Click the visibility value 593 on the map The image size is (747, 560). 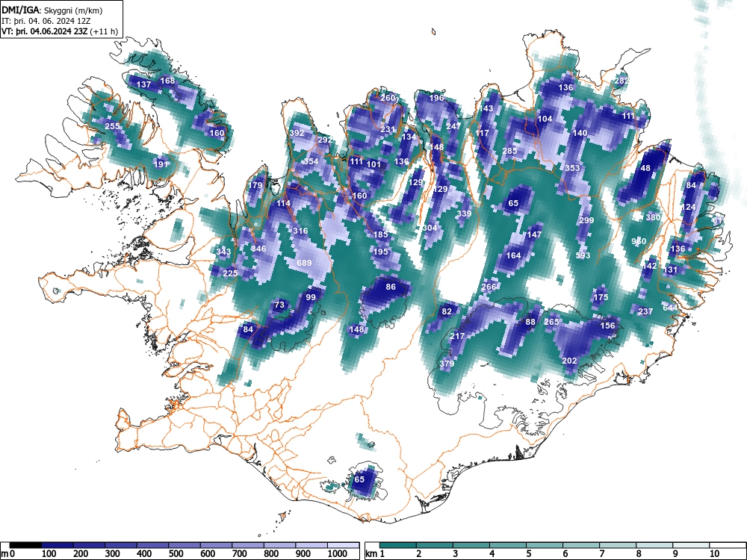point(583,255)
